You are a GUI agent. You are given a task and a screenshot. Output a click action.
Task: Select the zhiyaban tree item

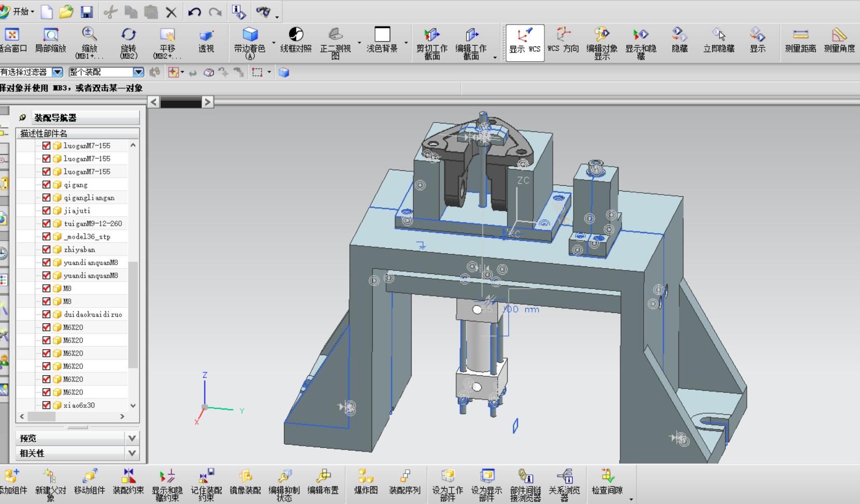79,250
